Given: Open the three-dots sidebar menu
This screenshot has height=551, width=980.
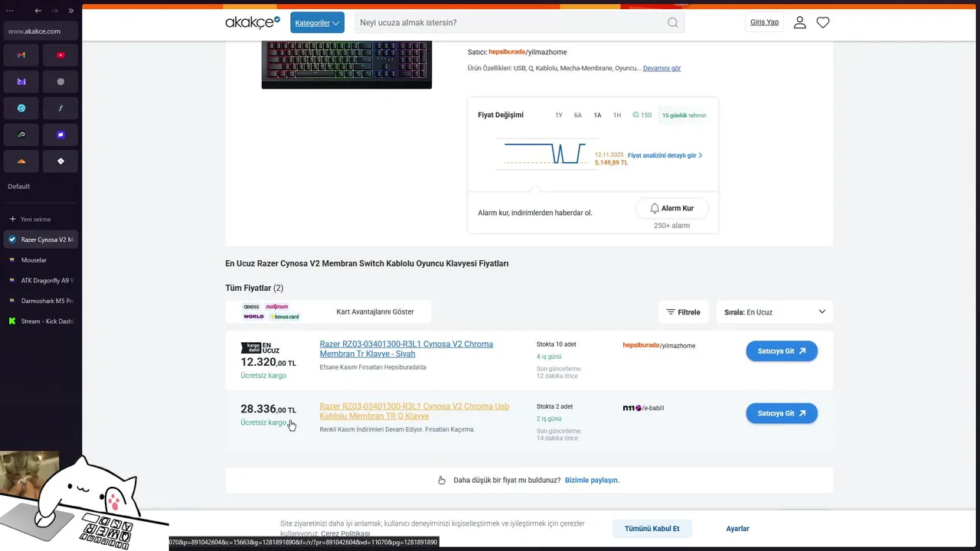Looking at the screenshot, I should point(11,11).
